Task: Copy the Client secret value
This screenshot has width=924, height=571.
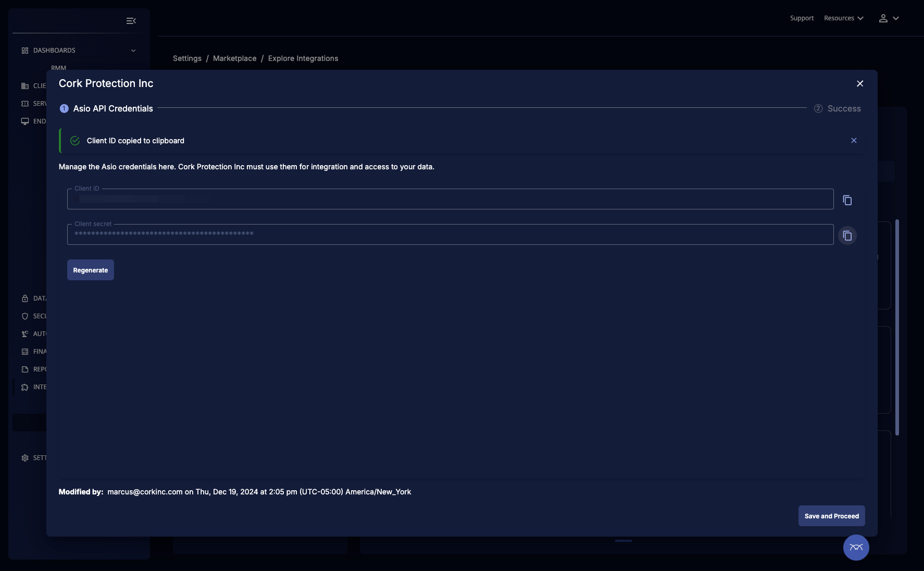Action: 847,235
